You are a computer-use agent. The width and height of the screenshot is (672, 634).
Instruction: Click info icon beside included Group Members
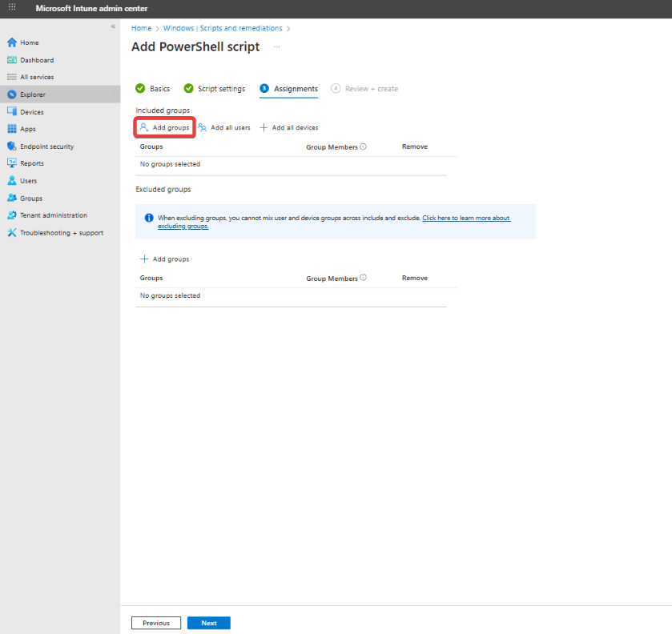[x=363, y=147]
